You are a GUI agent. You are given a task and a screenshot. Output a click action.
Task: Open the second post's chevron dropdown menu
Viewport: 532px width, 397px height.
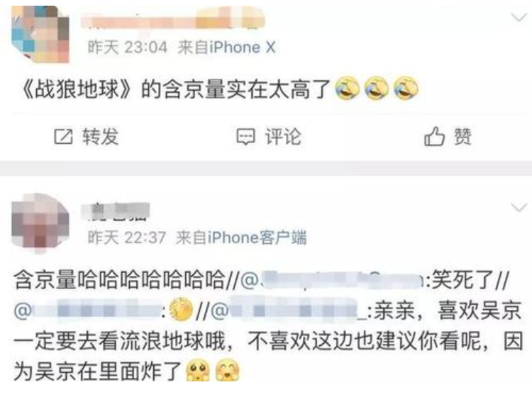click(519, 207)
